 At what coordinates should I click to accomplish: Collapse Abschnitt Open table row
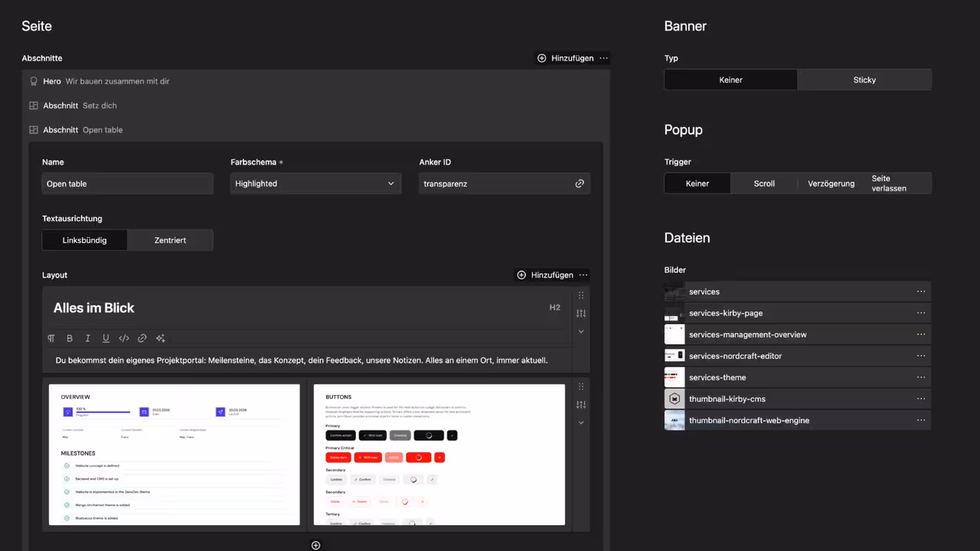pyautogui.click(x=315, y=130)
